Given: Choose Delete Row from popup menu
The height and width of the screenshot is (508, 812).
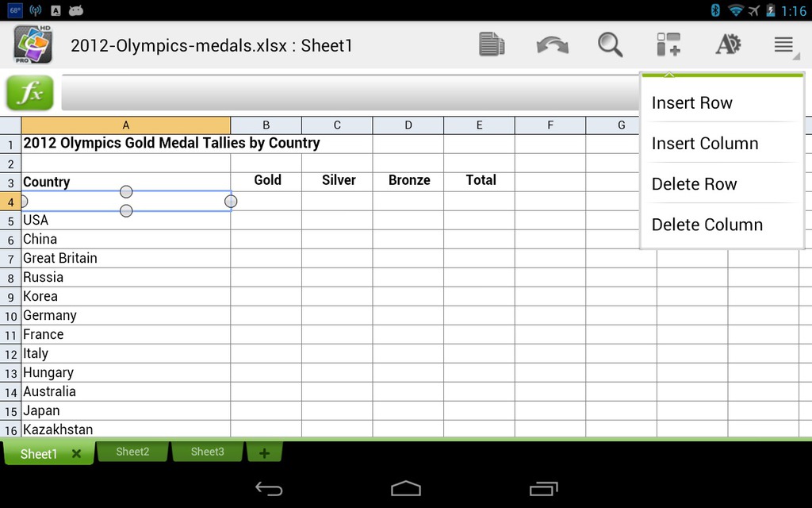Looking at the screenshot, I should 722,183.
